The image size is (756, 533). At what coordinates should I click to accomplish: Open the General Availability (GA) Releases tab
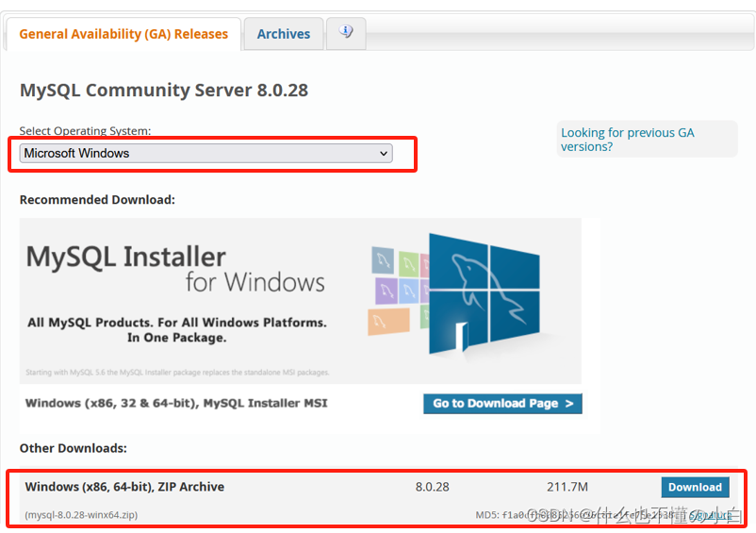coord(123,34)
